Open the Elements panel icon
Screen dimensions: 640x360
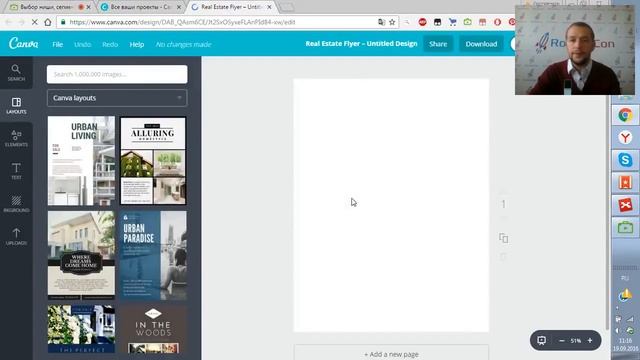click(16, 138)
